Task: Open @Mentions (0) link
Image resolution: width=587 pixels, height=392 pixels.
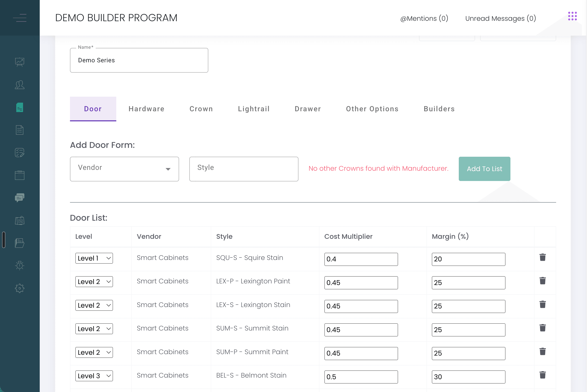Action: pos(424,18)
